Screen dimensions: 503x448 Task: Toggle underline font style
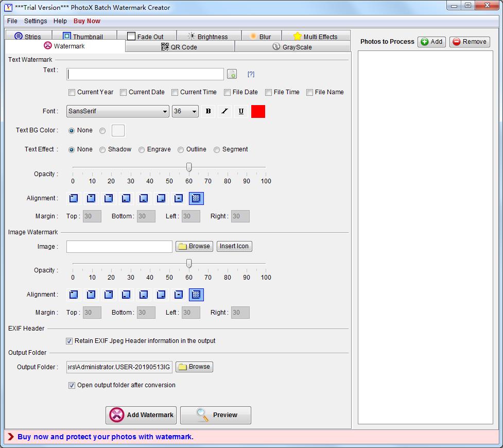[x=241, y=111]
